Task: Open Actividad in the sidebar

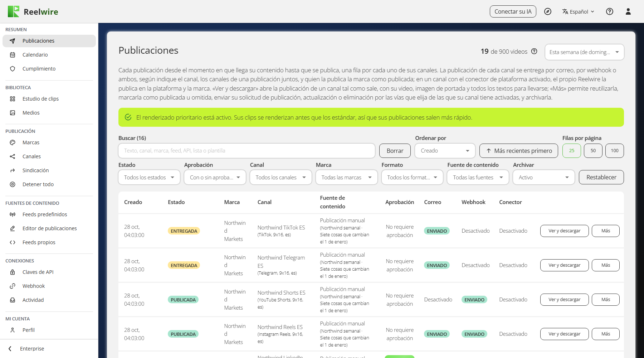Action: (49, 300)
